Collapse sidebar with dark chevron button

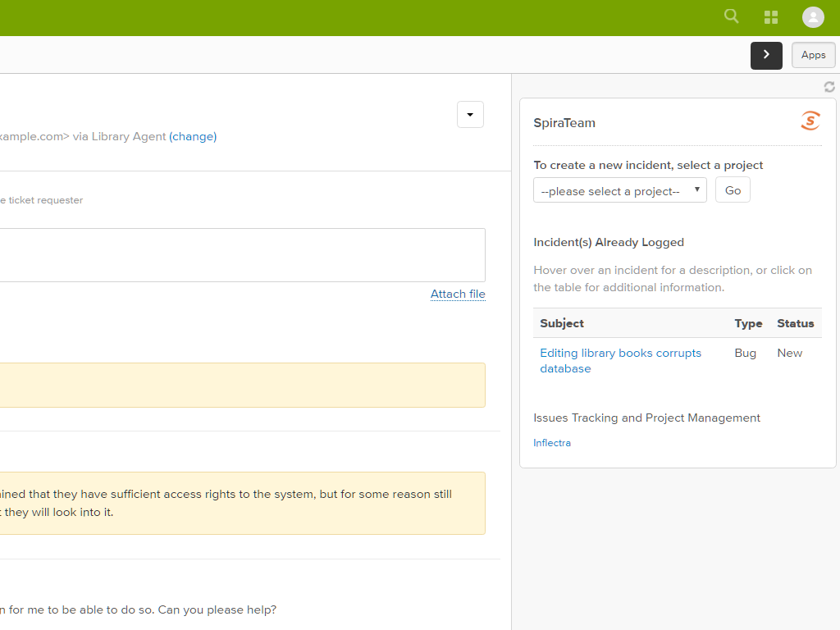pyautogui.click(x=766, y=55)
